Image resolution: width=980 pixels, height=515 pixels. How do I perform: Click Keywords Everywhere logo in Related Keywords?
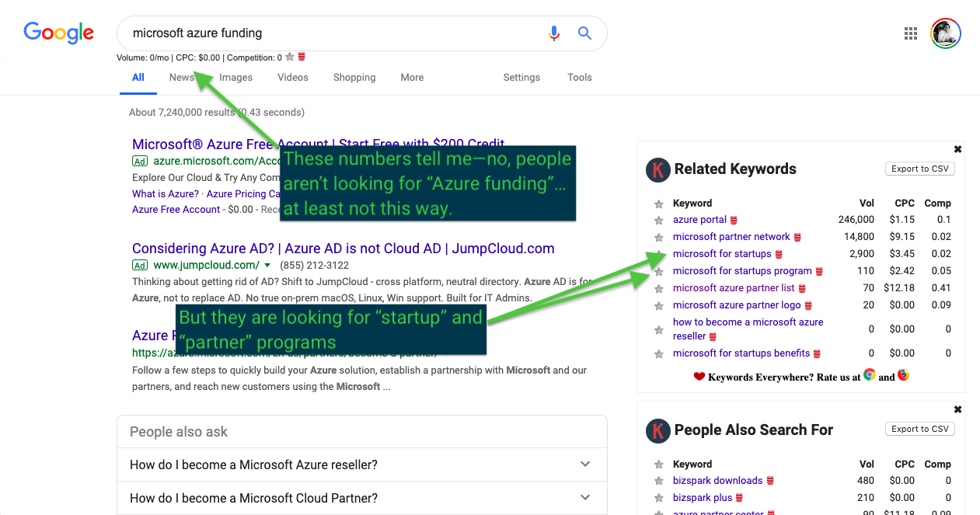point(658,169)
